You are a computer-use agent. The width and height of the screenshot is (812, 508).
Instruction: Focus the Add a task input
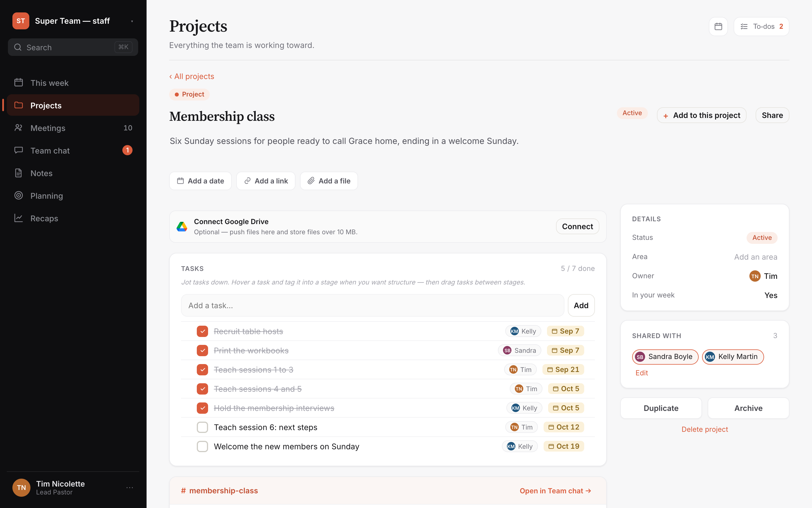click(x=372, y=305)
